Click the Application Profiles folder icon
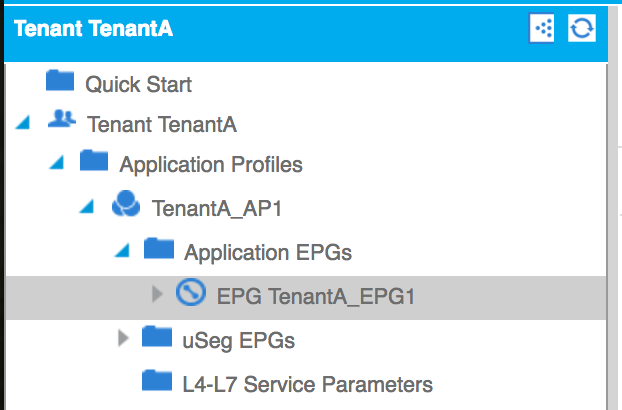Image resolution: width=622 pixels, height=410 pixels. coord(94,160)
